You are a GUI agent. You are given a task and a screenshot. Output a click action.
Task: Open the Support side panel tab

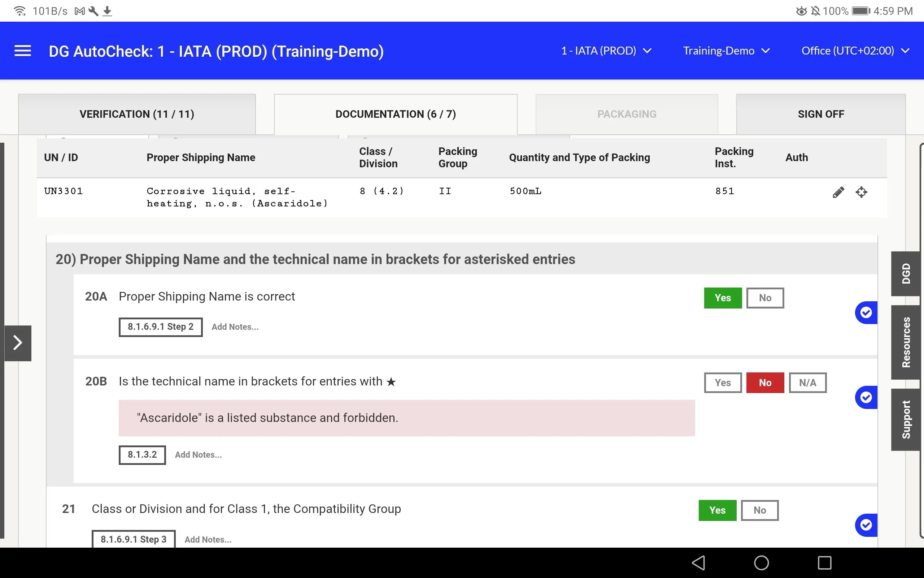click(x=906, y=419)
